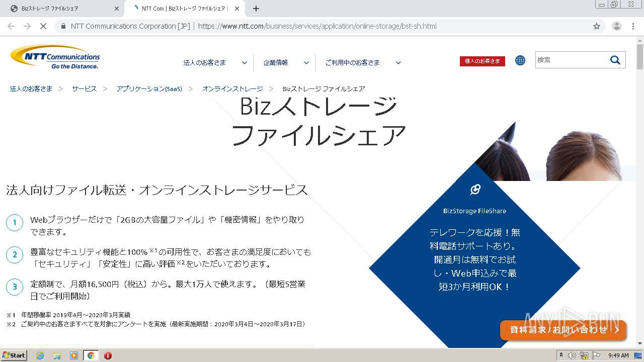Viewport: 644px width, 362px height.
Task: Click the red 個人のお客さま button
Action: pyautogui.click(x=482, y=61)
